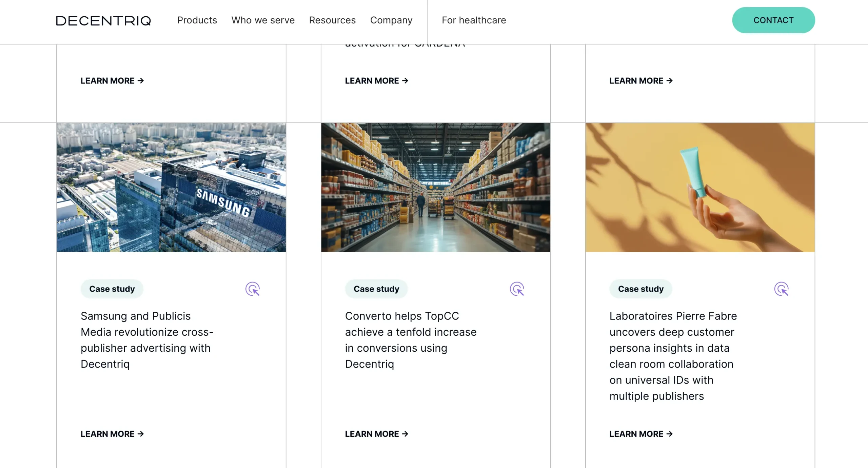Expand the Resources navigation menu

[x=332, y=20]
